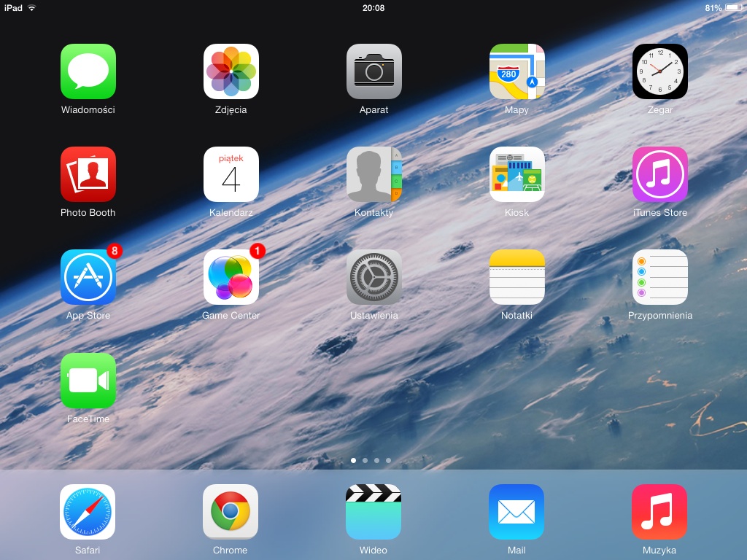Tap the App Store badge showing 8
Screen dimensions: 747x560
tap(115, 251)
